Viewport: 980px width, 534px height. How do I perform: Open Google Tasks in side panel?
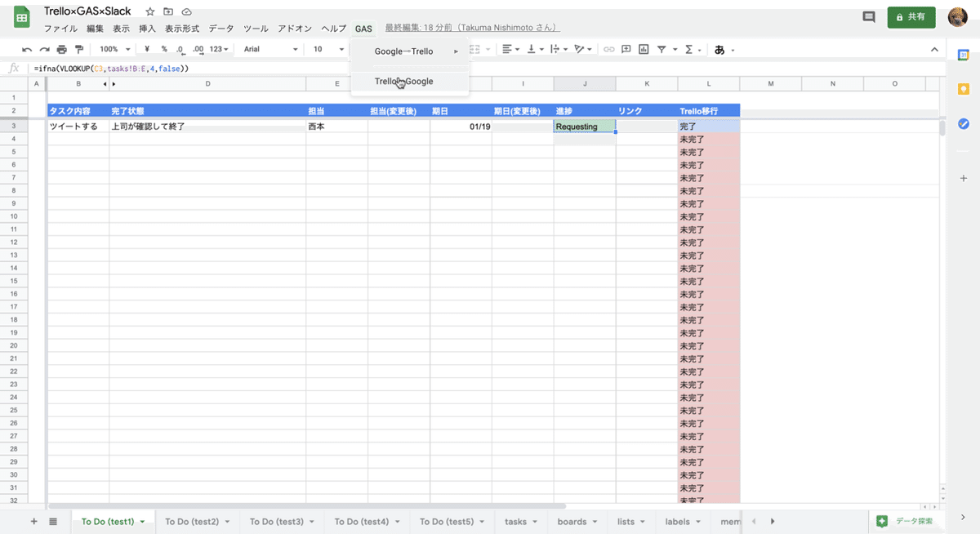[964, 124]
